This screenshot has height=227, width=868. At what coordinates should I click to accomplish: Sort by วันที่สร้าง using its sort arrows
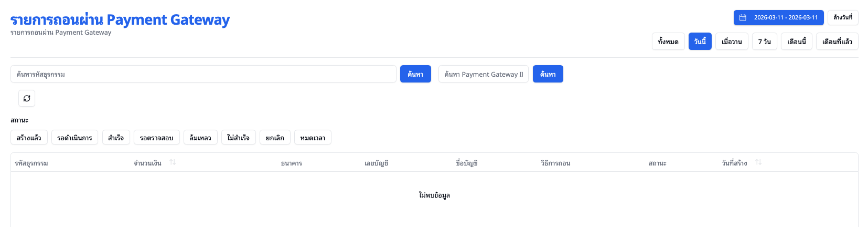(758, 162)
